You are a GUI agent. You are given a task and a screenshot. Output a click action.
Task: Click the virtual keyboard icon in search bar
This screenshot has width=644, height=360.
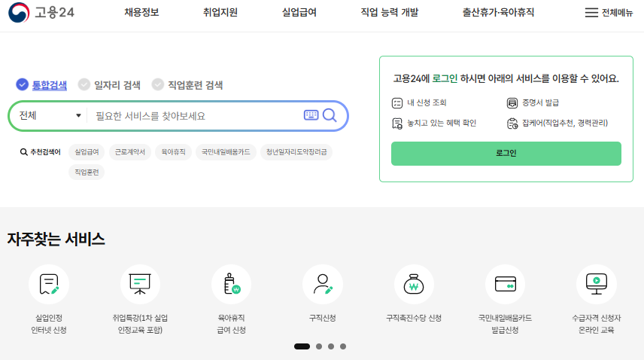coord(311,115)
